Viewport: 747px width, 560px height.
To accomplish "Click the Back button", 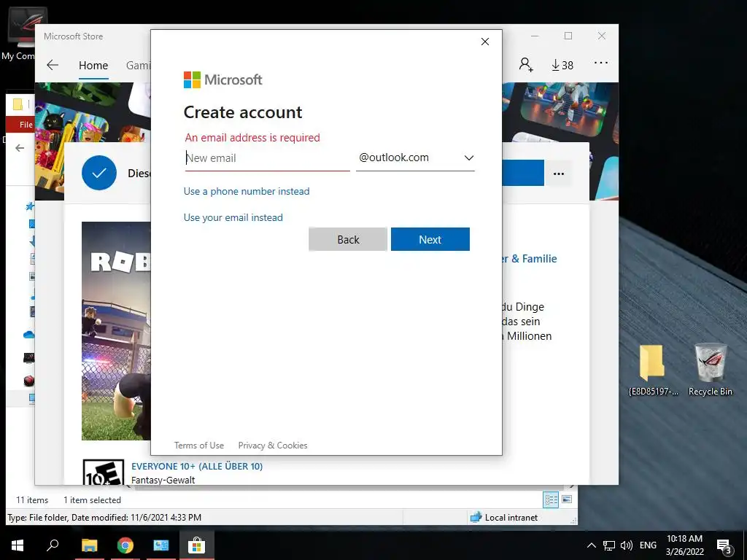I will click(x=348, y=239).
